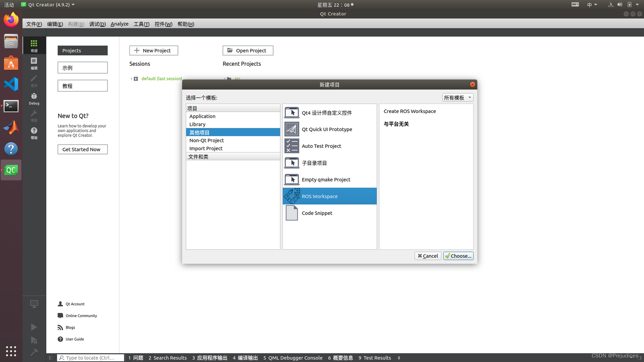Open Test Results output pane

(375, 358)
